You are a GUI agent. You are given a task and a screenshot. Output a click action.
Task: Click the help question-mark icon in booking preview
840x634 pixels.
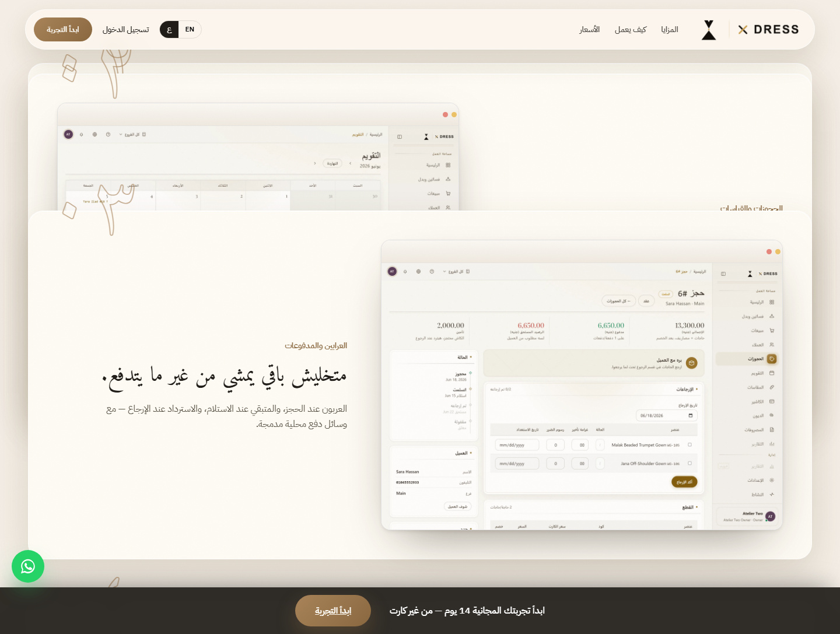tap(432, 271)
